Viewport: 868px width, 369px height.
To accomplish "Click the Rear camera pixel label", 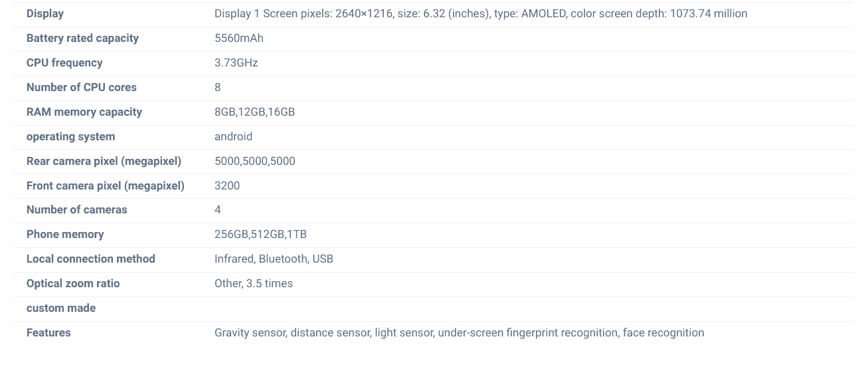I will 104,161.
